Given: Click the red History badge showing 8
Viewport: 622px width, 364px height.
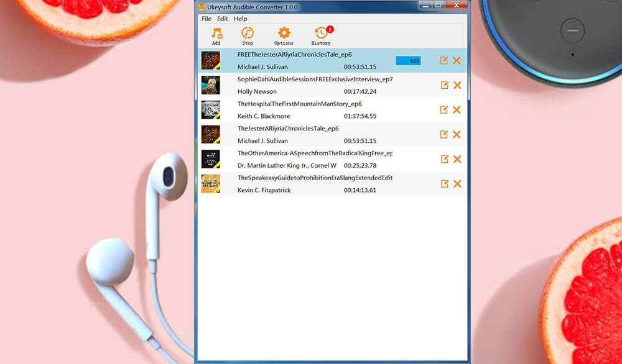Looking at the screenshot, I should pyautogui.click(x=330, y=29).
